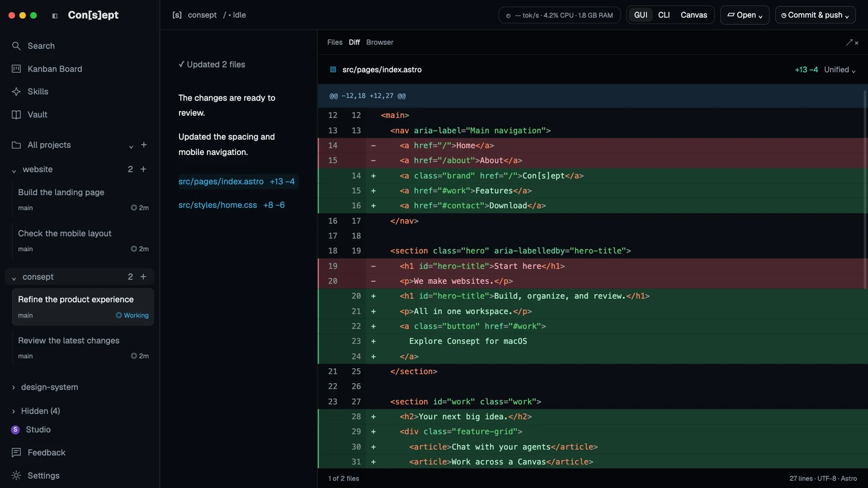The width and height of the screenshot is (868, 488).
Task: Click the 2m status icon on Review the latest changes
Action: click(x=134, y=356)
